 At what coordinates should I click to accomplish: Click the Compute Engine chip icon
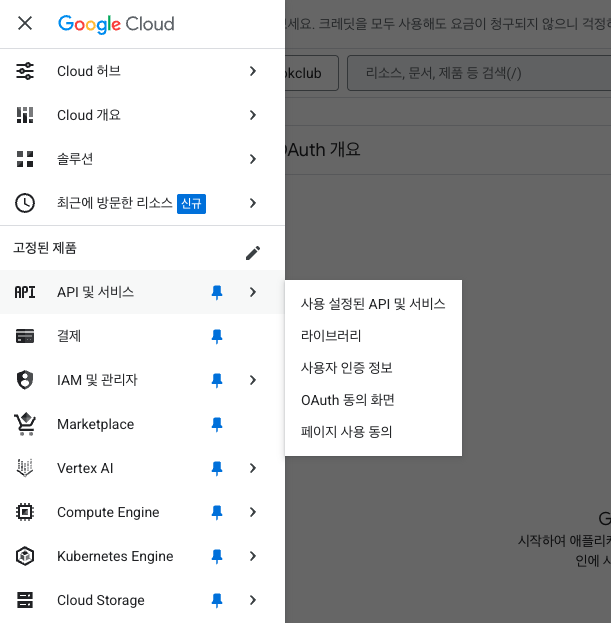(x=25, y=512)
